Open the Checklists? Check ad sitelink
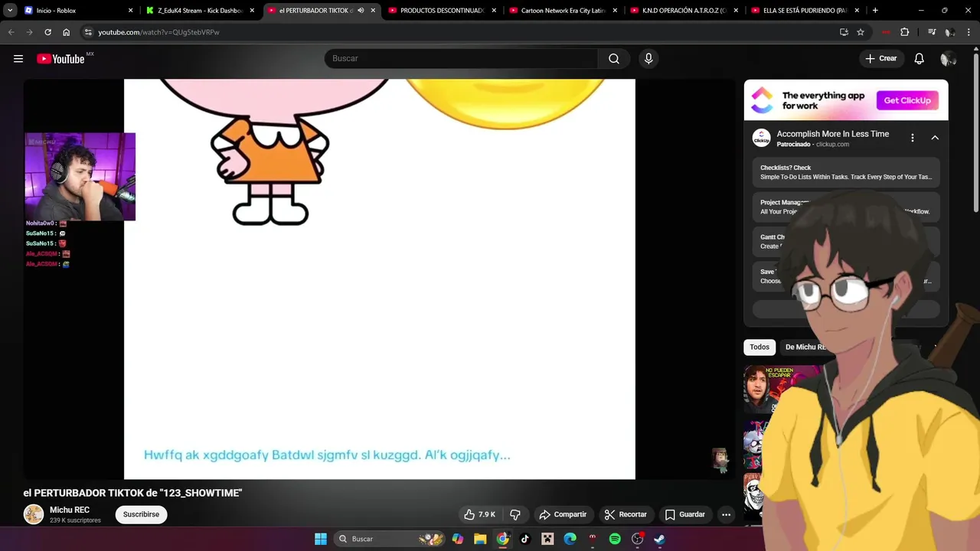This screenshot has height=551, width=980. [846, 172]
